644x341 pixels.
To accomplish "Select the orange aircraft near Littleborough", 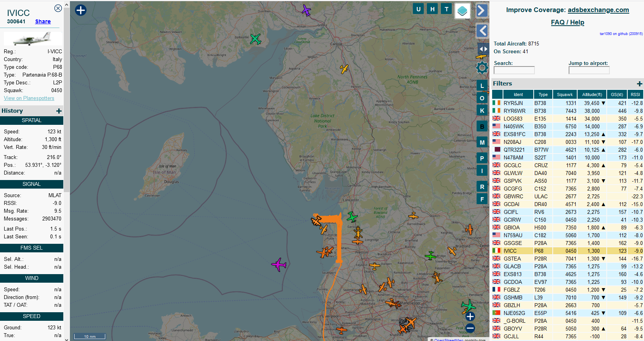I will coord(437,278).
